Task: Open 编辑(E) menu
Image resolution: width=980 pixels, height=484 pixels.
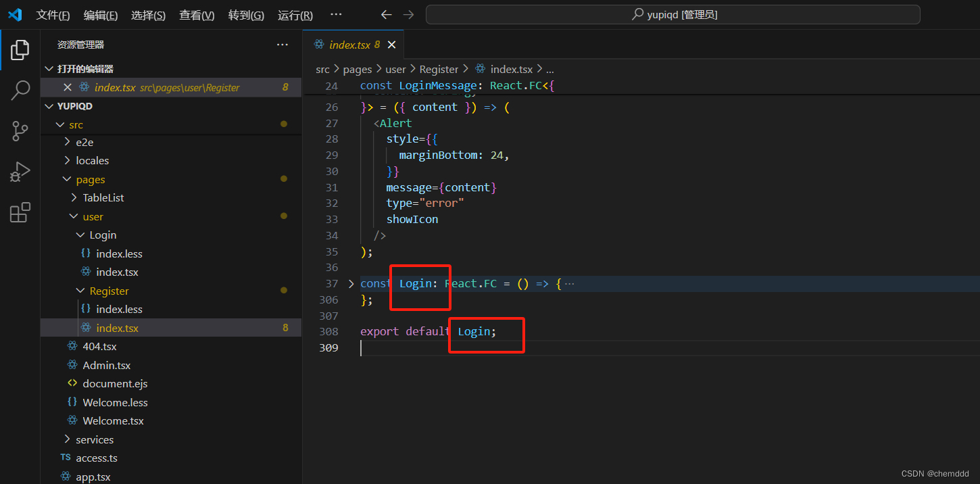Action: [x=101, y=15]
